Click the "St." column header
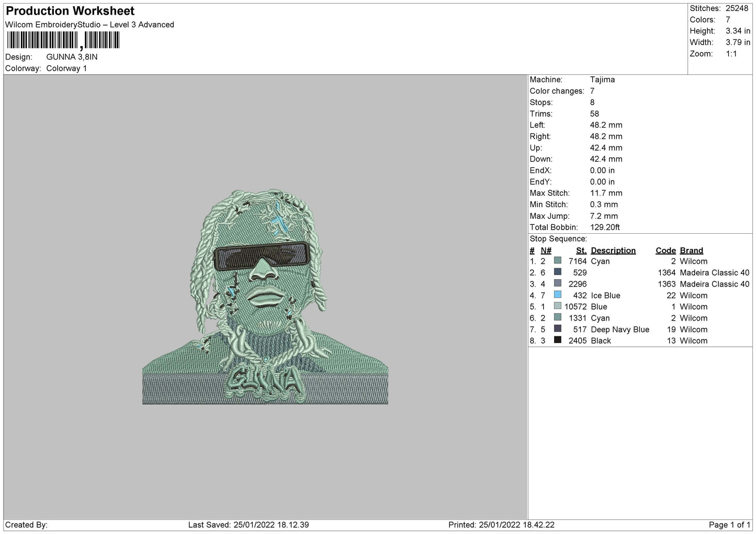 pyautogui.click(x=581, y=251)
